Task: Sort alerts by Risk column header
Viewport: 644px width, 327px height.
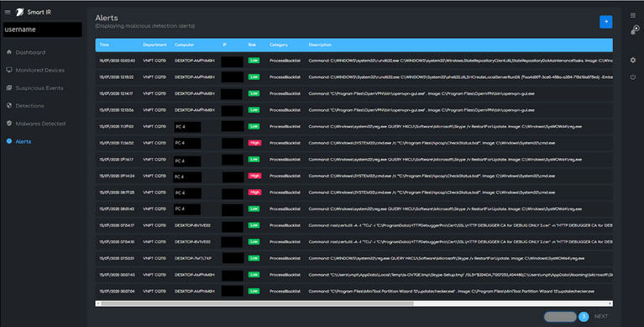Action: click(252, 45)
